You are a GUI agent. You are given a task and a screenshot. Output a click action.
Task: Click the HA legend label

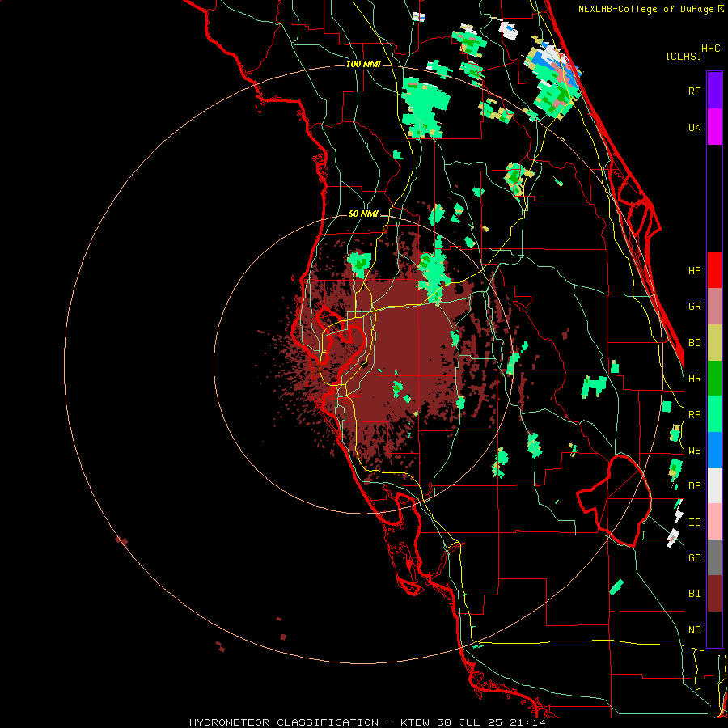[694, 270]
